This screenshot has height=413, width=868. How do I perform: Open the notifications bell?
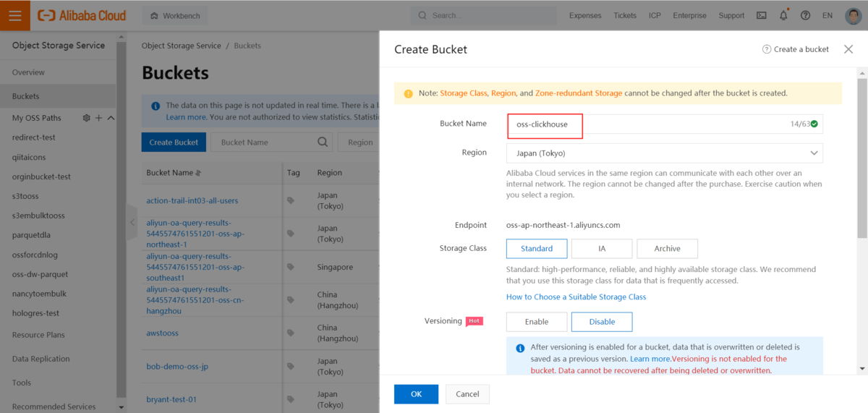[783, 15]
